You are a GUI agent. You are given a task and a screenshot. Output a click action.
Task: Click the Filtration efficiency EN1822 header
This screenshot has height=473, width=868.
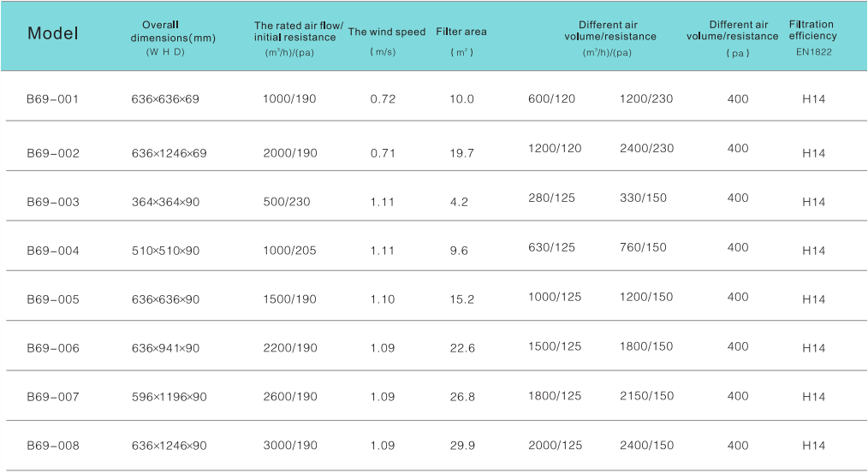[812, 38]
